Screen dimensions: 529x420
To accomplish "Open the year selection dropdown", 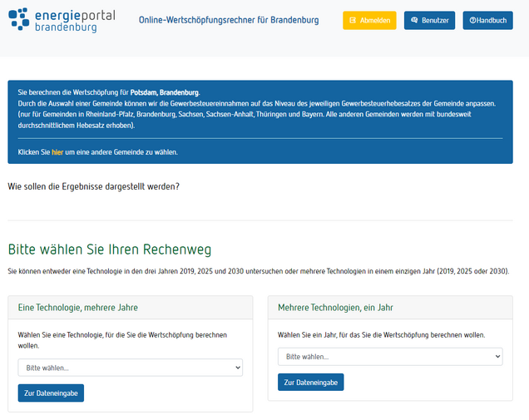I will (390, 357).
